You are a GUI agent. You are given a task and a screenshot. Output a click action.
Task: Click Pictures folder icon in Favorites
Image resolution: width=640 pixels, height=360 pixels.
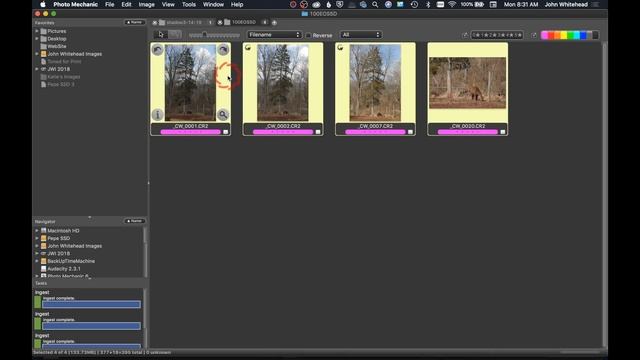pos(44,31)
